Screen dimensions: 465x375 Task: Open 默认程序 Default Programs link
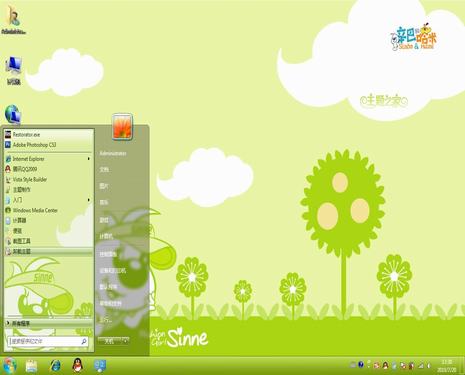[x=108, y=287]
